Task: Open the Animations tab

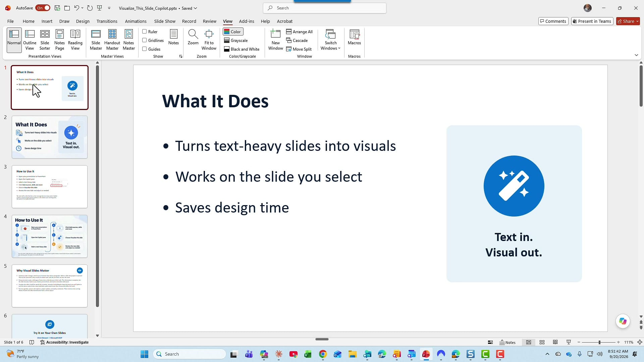Action: coord(136,21)
